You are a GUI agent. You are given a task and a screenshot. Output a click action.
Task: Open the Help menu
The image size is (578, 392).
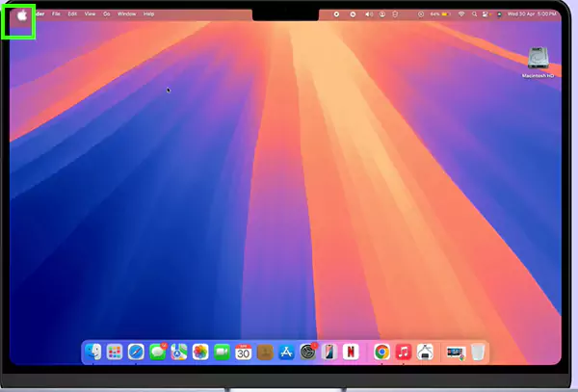(x=148, y=14)
